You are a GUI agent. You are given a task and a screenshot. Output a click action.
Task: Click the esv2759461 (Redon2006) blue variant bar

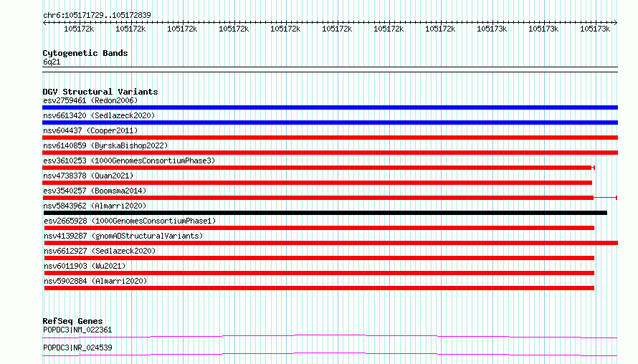tap(330, 107)
